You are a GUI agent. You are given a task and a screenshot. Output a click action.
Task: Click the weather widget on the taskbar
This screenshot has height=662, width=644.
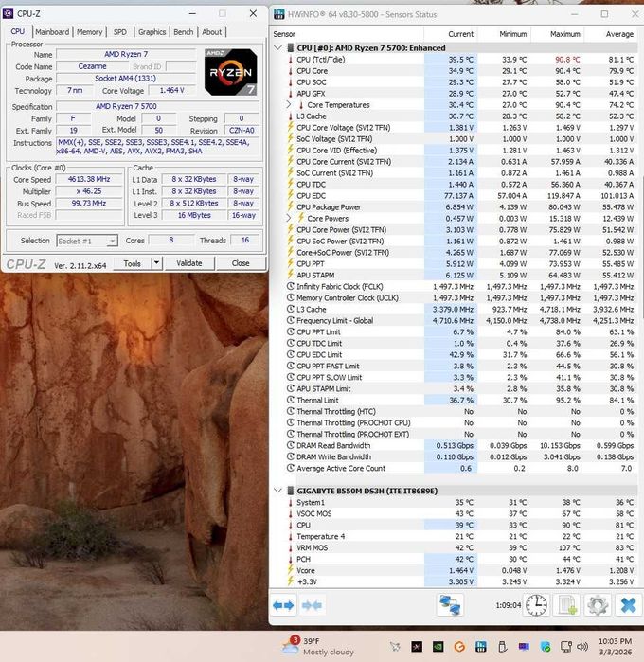tap(318, 646)
